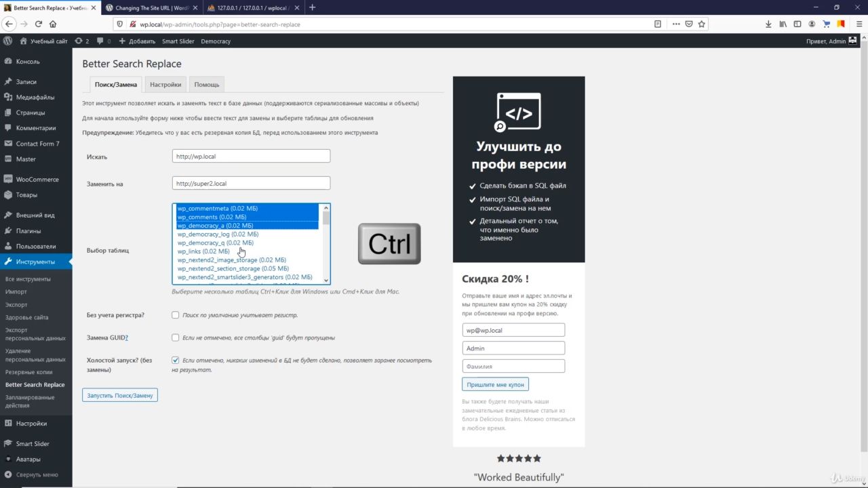
Task: Click the GUID help question-mark link
Action: tap(126, 338)
